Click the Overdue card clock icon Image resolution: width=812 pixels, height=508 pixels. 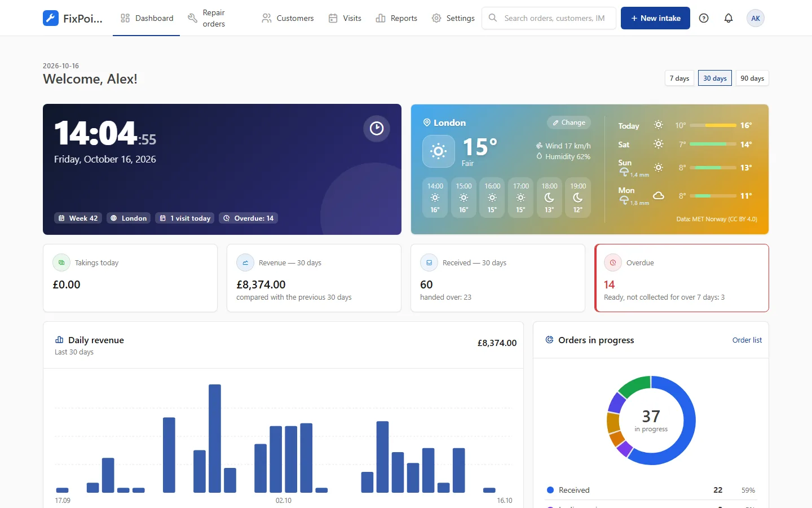coord(613,262)
